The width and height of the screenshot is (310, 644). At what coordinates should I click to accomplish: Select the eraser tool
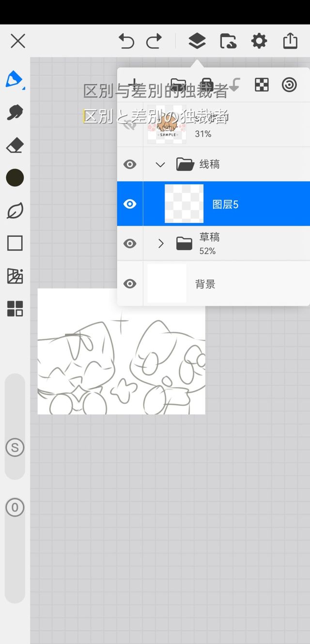15,145
